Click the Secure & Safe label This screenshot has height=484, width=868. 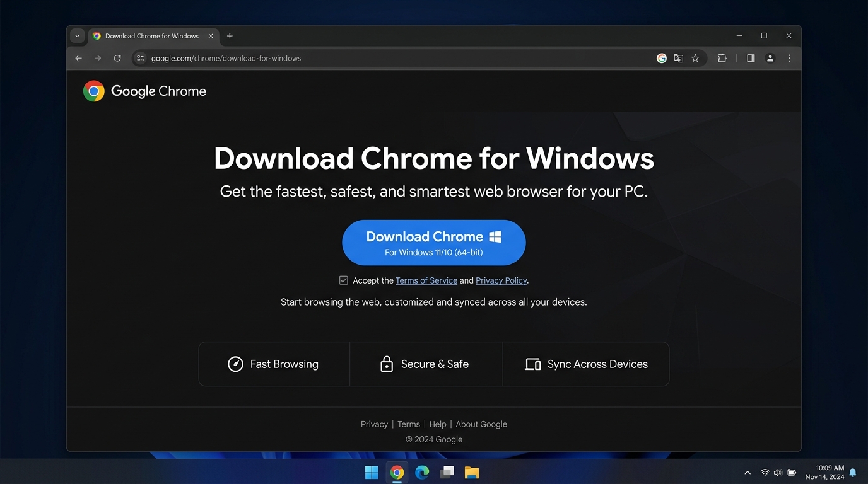(435, 364)
